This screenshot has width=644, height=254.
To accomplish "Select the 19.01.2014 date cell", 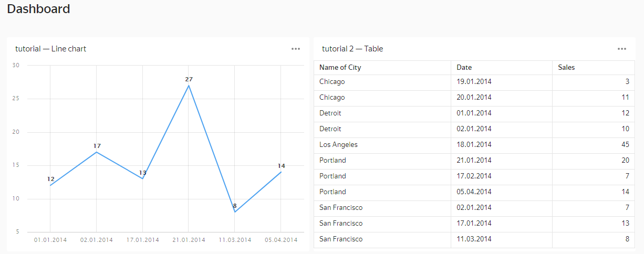I will tap(474, 82).
